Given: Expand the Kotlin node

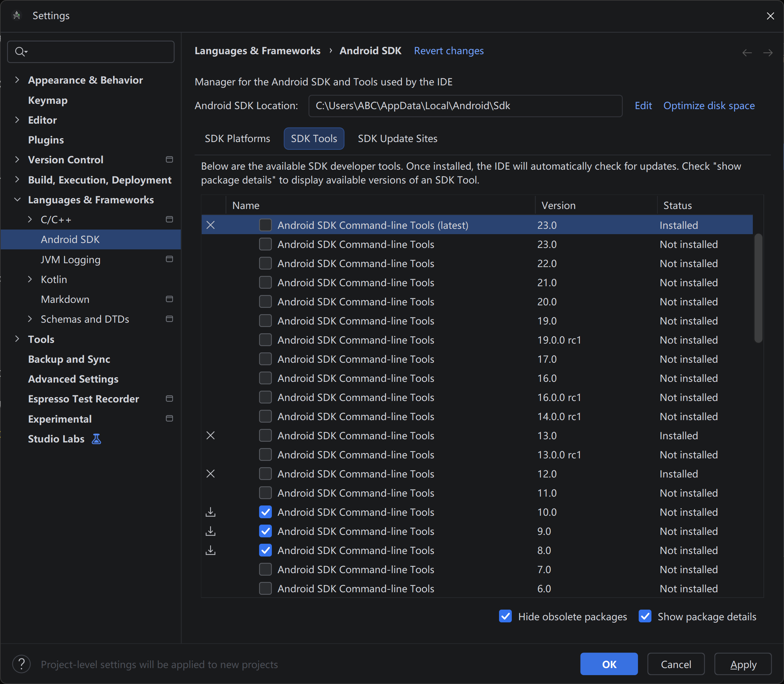Looking at the screenshot, I should [x=30, y=279].
